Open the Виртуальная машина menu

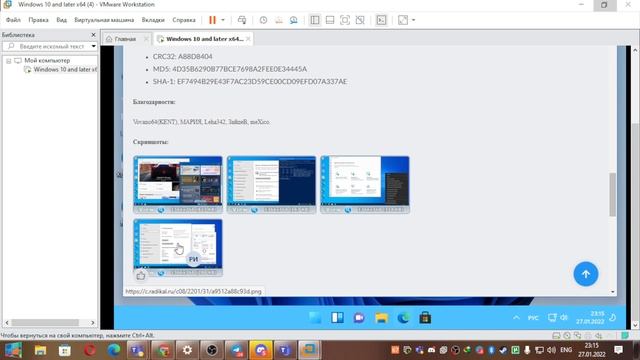(104, 20)
